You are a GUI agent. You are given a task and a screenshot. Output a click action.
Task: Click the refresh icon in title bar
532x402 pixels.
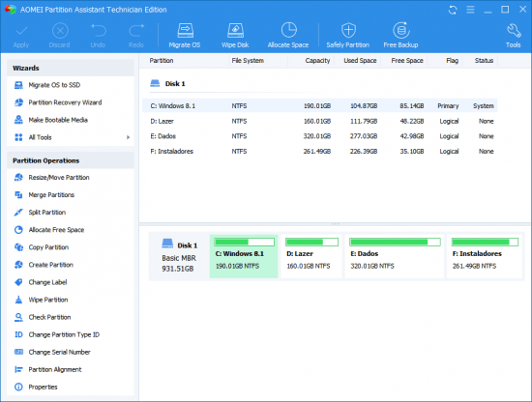click(453, 10)
